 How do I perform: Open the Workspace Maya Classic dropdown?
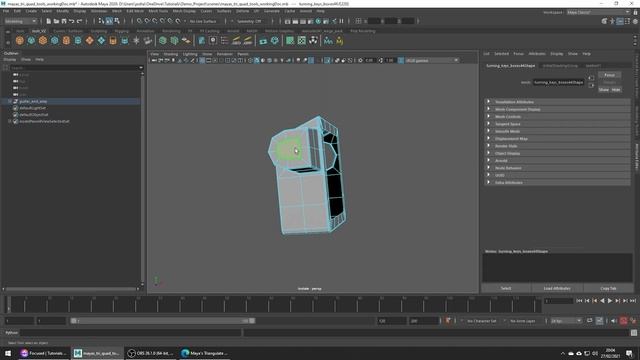(598, 12)
